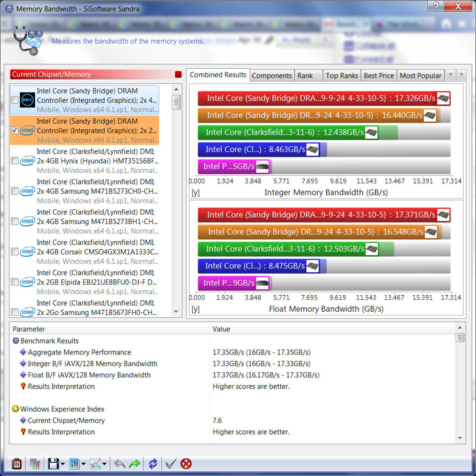Click the blue refresh arrows icon
The image size is (476, 476).
[153, 464]
